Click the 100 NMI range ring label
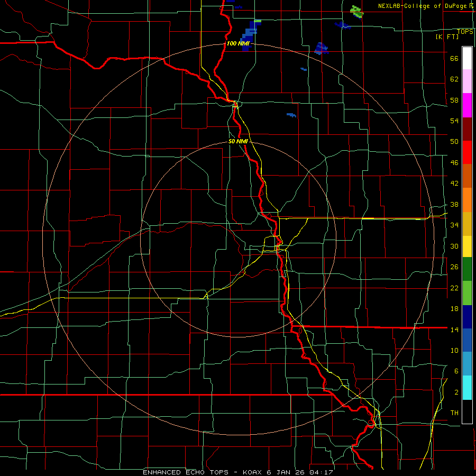476x476 pixels. tap(238, 43)
